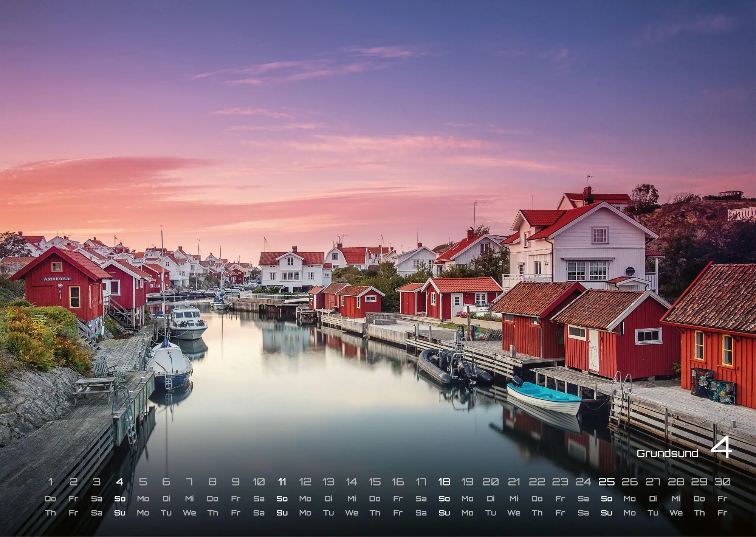Viewport: 756px width, 537px height.
Task: Choose highlighted Sunday date 11
Action: 282,482
